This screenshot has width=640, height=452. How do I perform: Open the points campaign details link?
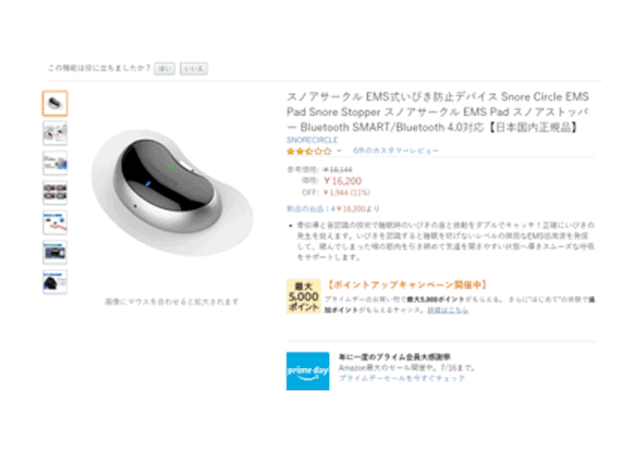pyautogui.click(x=447, y=310)
